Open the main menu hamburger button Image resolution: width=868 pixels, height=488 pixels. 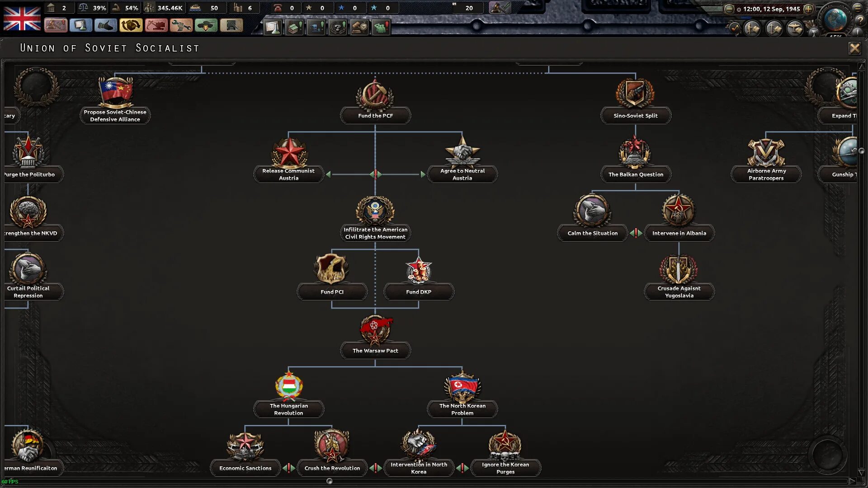point(858,8)
